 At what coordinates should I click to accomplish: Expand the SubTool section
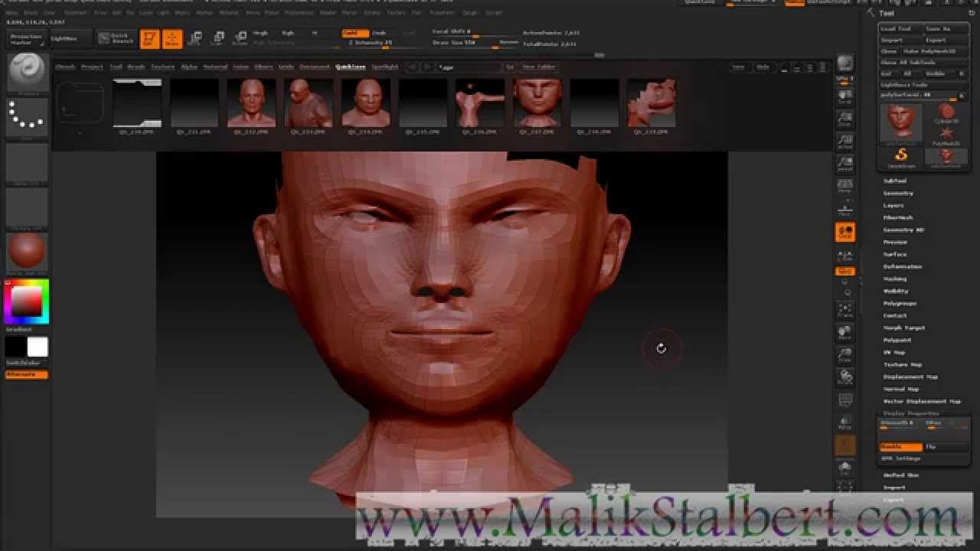coord(895,181)
